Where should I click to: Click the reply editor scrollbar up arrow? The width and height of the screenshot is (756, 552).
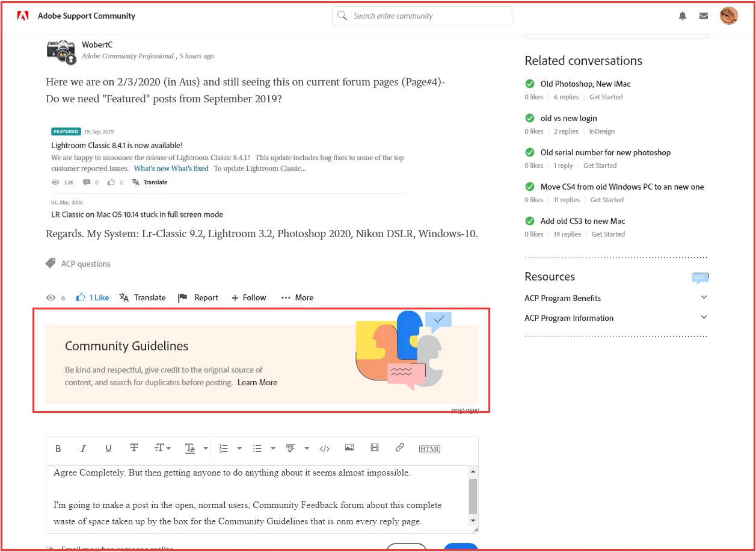click(473, 472)
